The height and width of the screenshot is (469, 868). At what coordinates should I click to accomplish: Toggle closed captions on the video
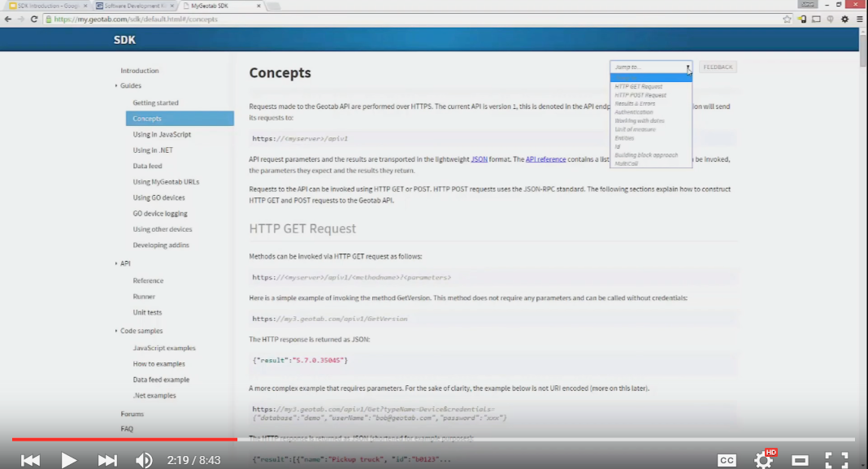tap(727, 460)
